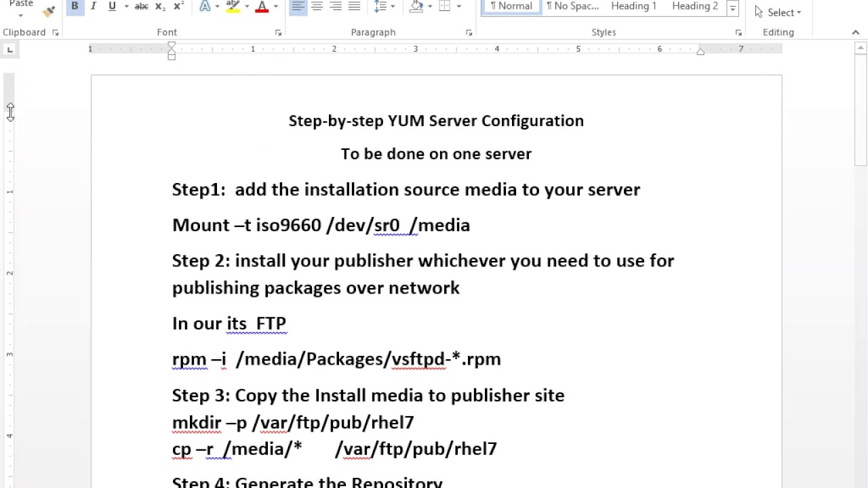Open highlight color dropdown arrow
This screenshot has width=868, height=488.
coord(247,7)
